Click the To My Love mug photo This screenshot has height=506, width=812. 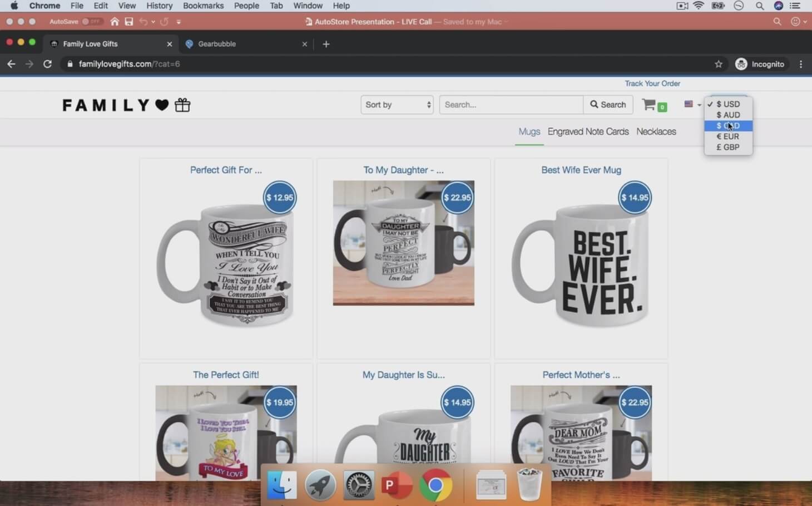pyautogui.click(x=226, y=433)
